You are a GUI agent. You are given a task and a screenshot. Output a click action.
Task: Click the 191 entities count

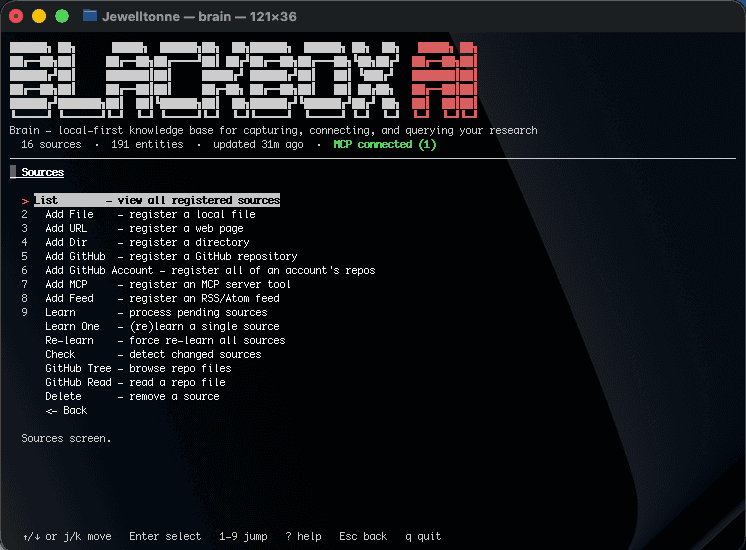[147, 144]
